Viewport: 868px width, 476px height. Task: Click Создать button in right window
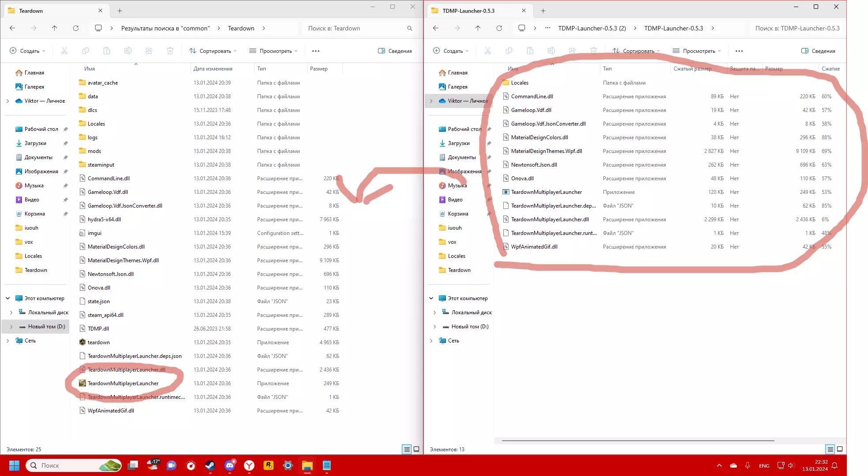tap(451, 51)
